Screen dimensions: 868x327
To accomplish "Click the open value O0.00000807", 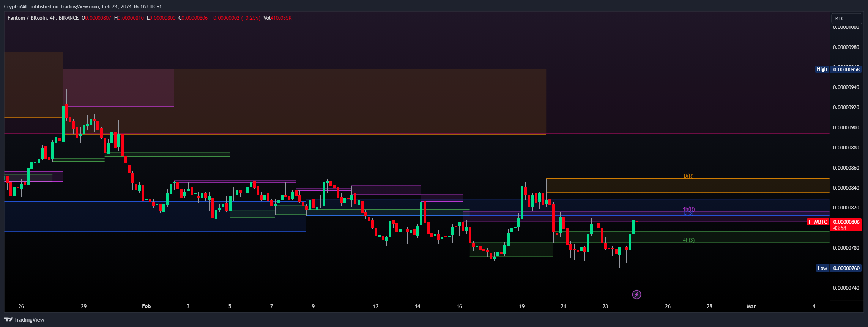I will click(96, 18).
